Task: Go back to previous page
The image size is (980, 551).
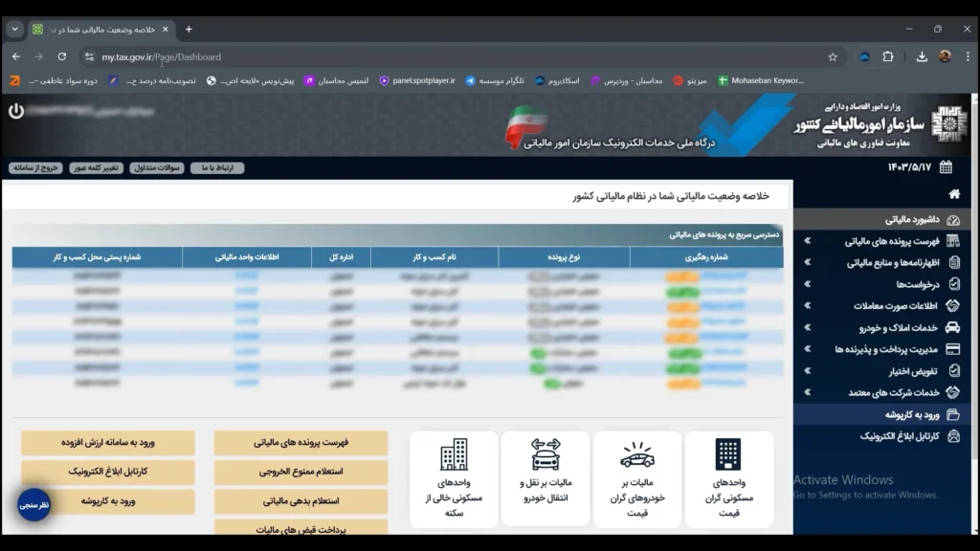Action: pyautogui.click(x=16, y=56)
